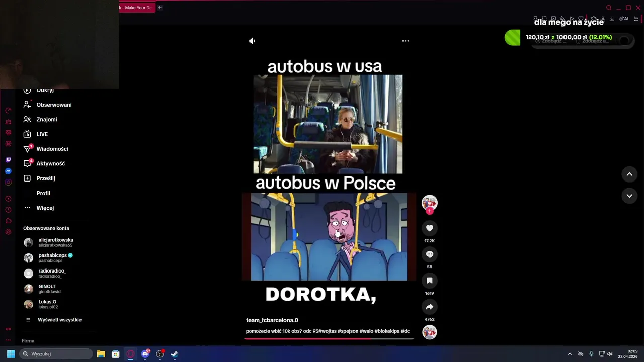
Task: Click the Wyszukaj taskbar search box
Action: pyautogui.click(x=56, y=354)
